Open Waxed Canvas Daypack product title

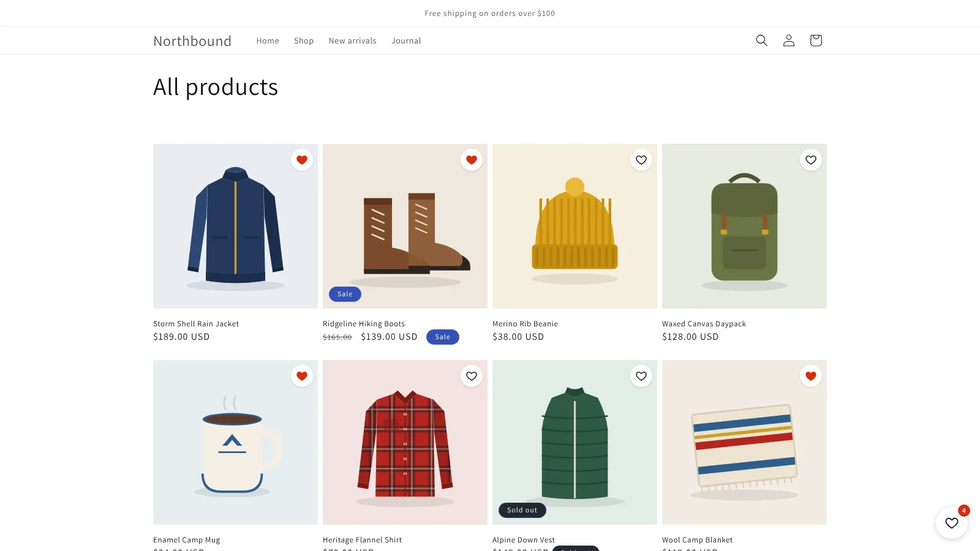click(704, 324)
